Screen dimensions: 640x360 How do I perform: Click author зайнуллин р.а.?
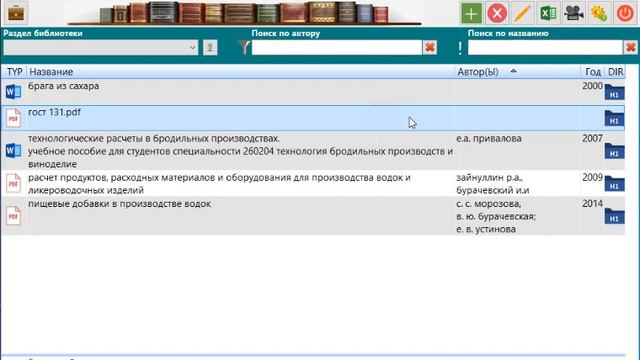(x=489, y=178)
